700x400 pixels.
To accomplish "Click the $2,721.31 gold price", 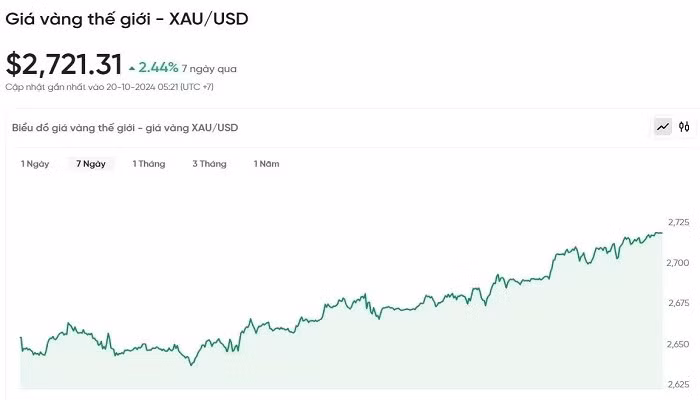I will pyautogui.click(x=62, y=64).
